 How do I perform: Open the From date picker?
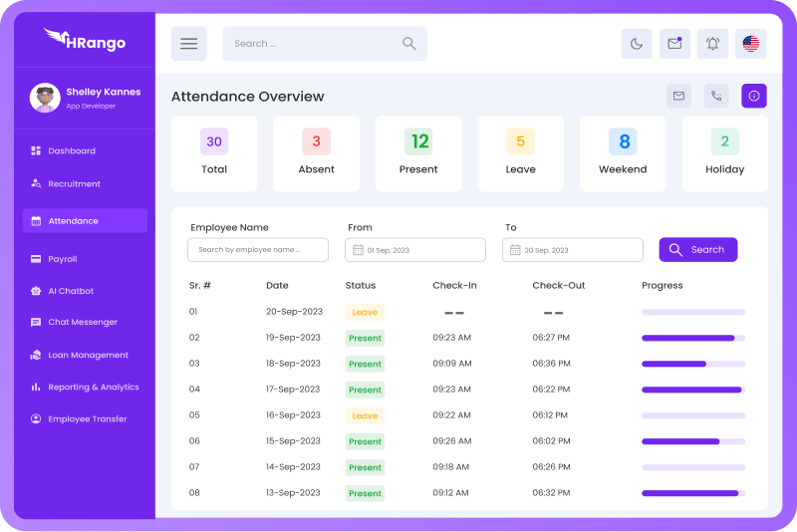pos(415,250)
